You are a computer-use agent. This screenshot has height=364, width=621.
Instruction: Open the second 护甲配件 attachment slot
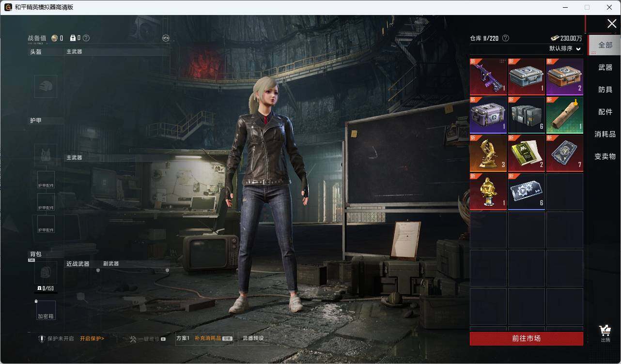tap(46, 202)
